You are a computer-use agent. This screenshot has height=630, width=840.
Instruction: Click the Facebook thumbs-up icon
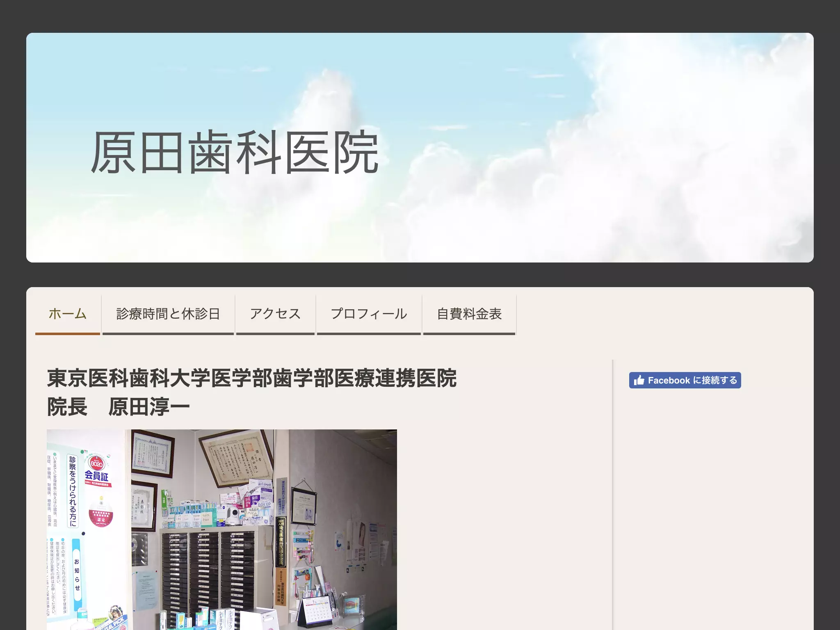pyautogui.click(x=639, y=380)
